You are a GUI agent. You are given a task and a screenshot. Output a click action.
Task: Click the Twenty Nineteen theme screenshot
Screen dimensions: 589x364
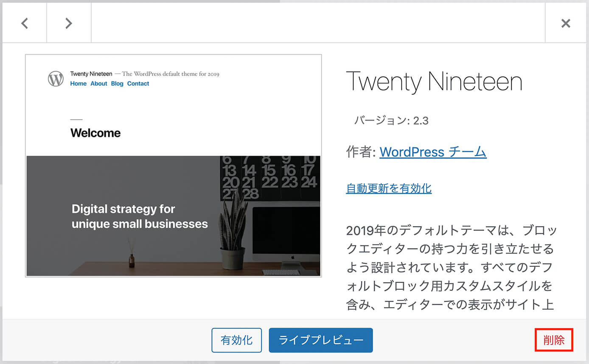pos(173,165)
